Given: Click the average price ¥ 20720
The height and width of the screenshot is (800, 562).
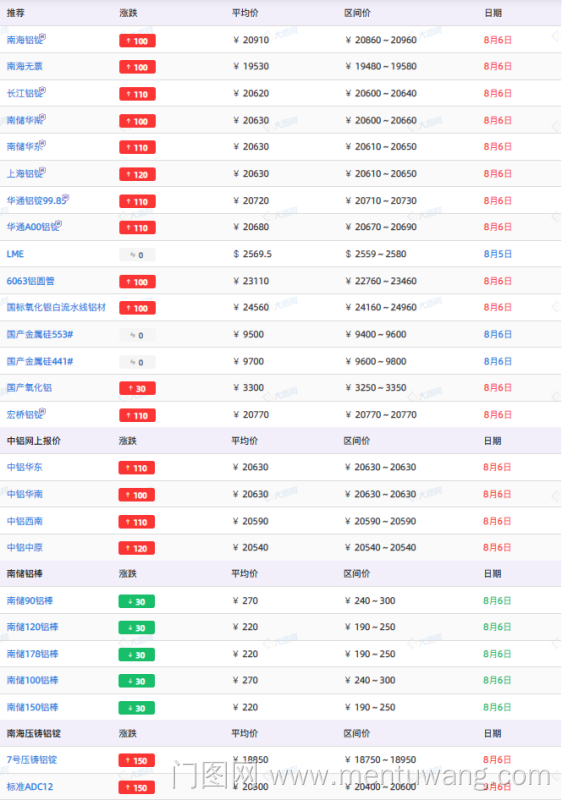Looking at the screenshot, I should click(251, 201).
